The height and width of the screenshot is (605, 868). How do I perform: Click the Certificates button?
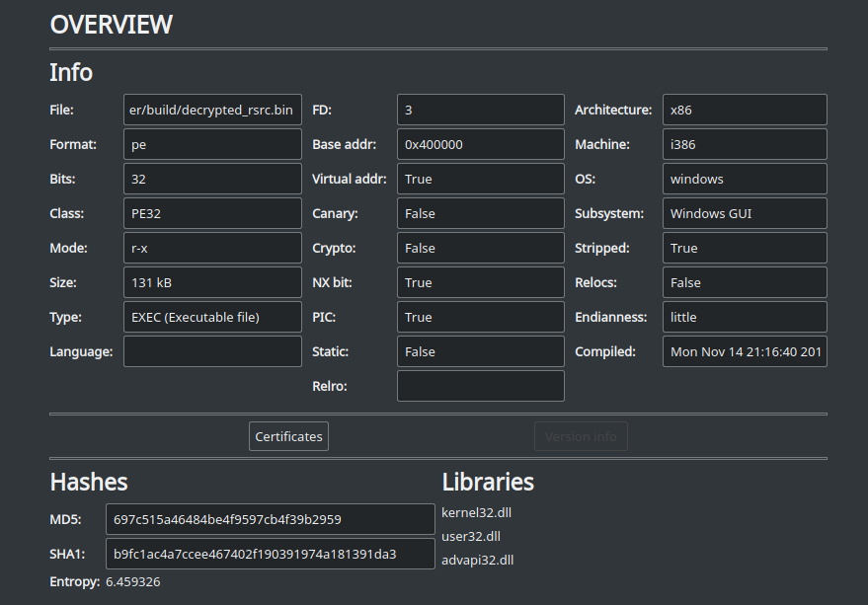tap(288, 436)
